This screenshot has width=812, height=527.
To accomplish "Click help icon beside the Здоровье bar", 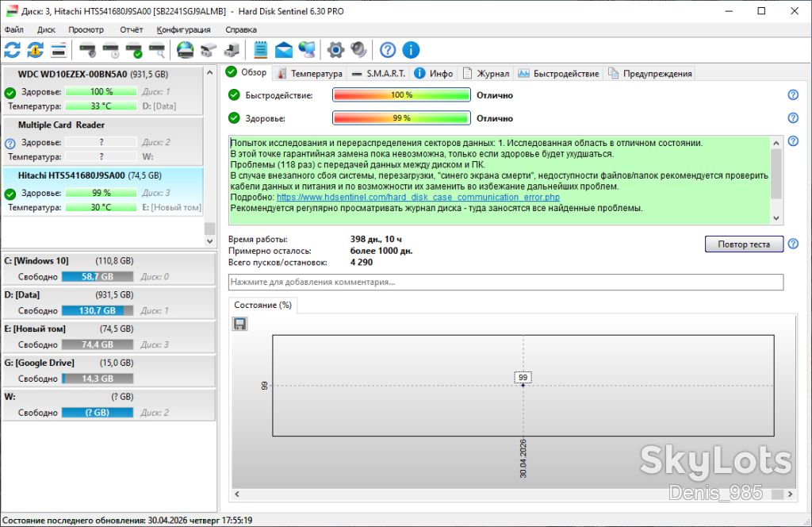I will pyautogui.click(x=793, y=118).
